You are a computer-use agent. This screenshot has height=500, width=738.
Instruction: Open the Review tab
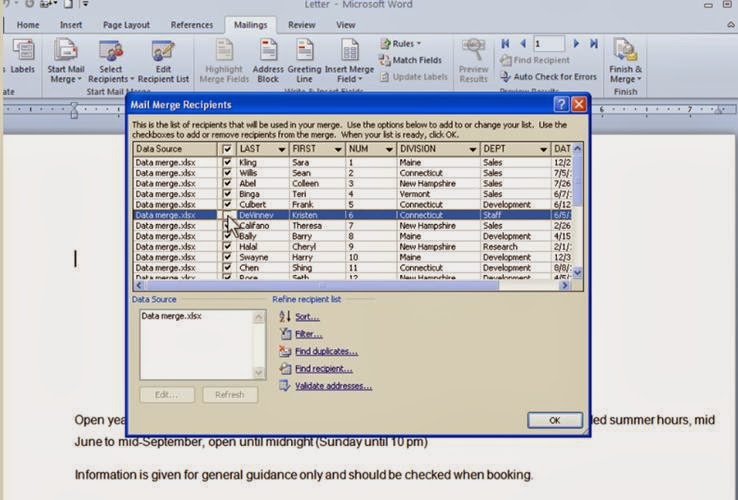(x=302, y=25)
